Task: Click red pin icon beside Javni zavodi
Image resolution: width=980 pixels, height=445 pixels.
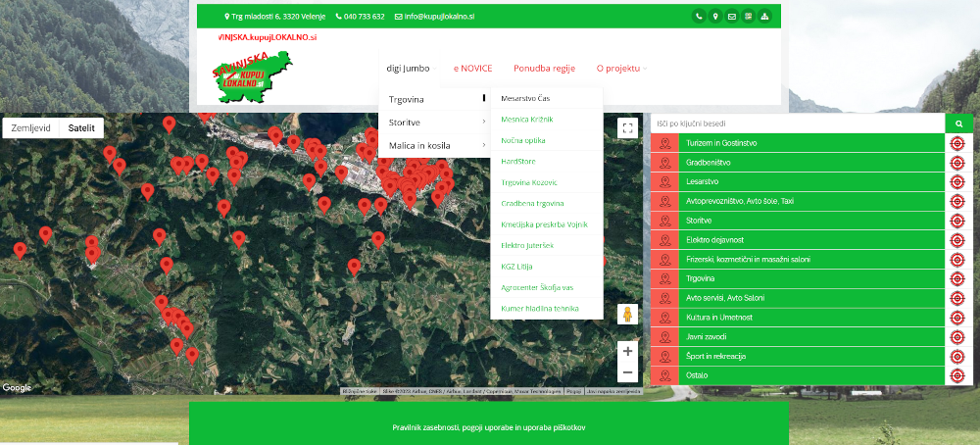Action: (x=665, y=337)
